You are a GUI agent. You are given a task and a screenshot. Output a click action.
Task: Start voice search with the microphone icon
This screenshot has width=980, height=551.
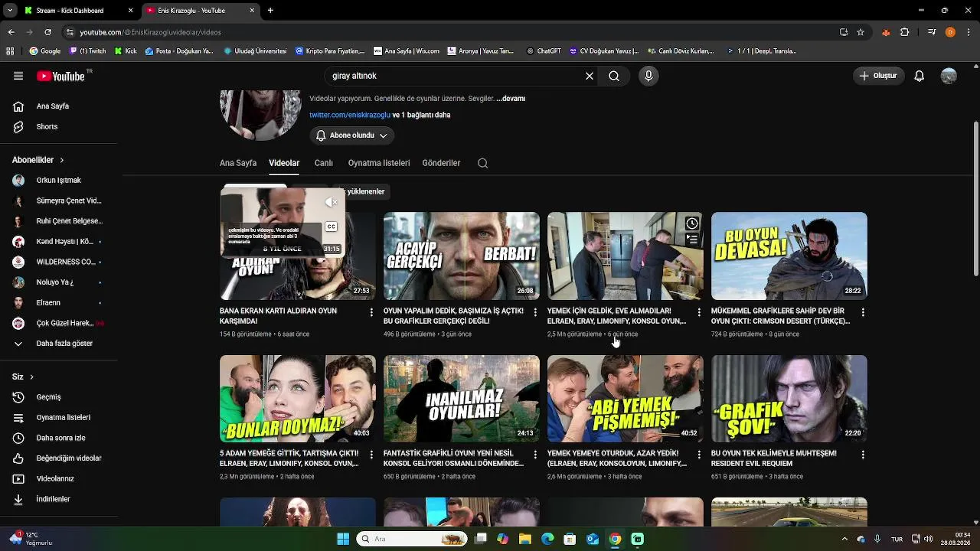point(648,76)
